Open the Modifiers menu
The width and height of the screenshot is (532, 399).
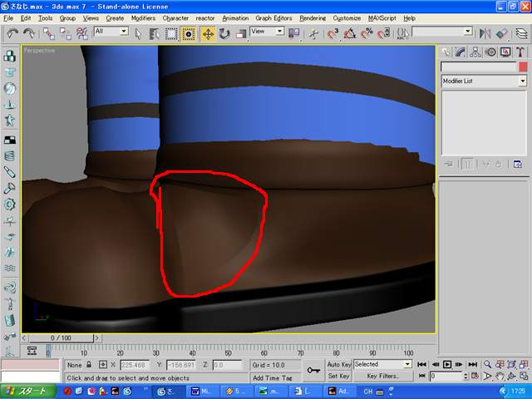coord(143,18)
